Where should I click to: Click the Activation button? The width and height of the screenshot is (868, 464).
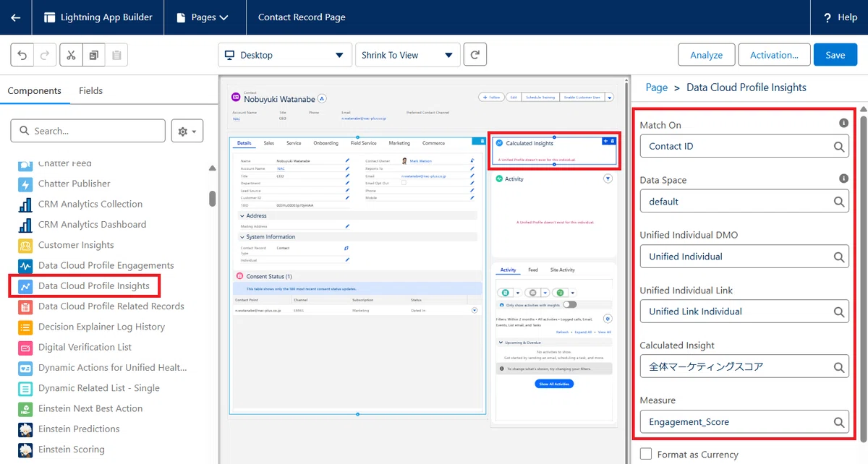click(774, 55)
